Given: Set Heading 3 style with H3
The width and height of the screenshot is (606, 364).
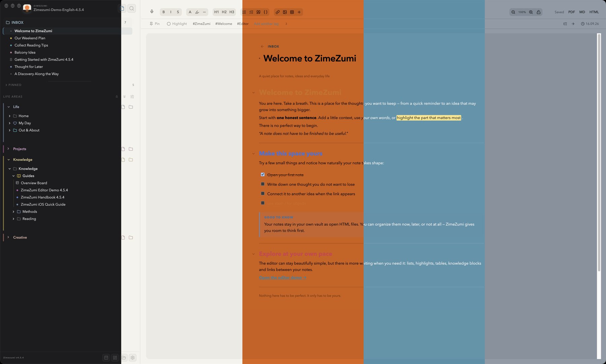Looking at the screenshot, I should (x=232, y=12).
